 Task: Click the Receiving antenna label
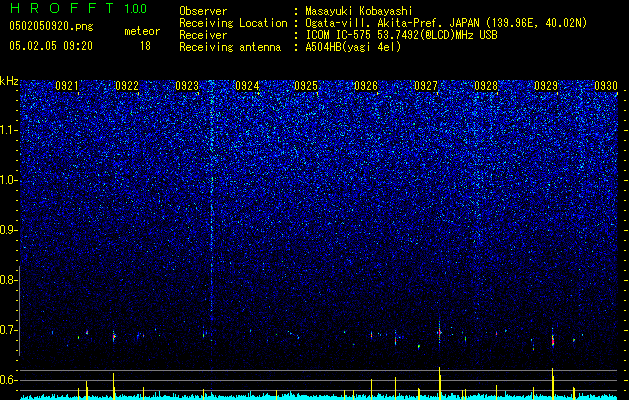(230, 47)
